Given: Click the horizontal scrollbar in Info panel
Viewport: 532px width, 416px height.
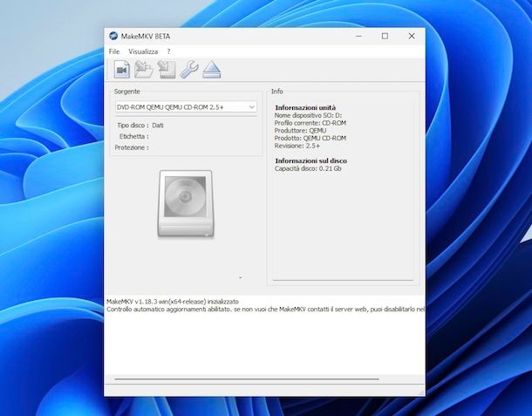Looking at the screenshot, I should pos(342,280).
